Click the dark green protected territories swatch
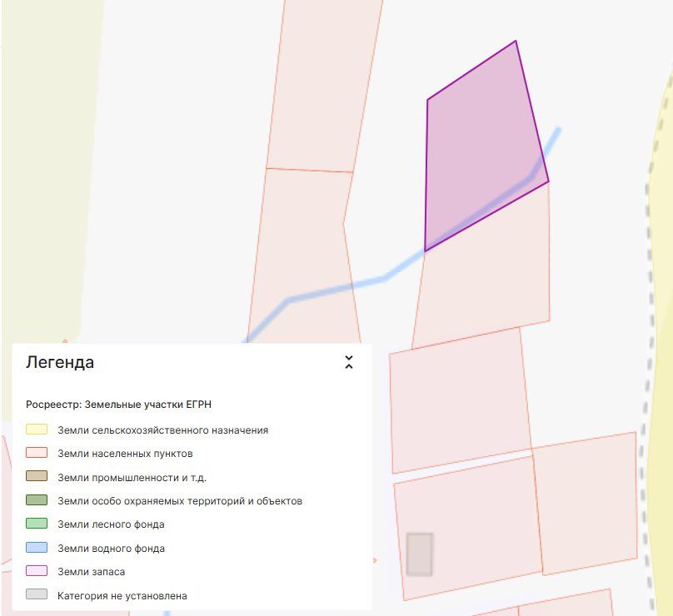The width and height of the screenshot is (673, 616). (37, 500)
